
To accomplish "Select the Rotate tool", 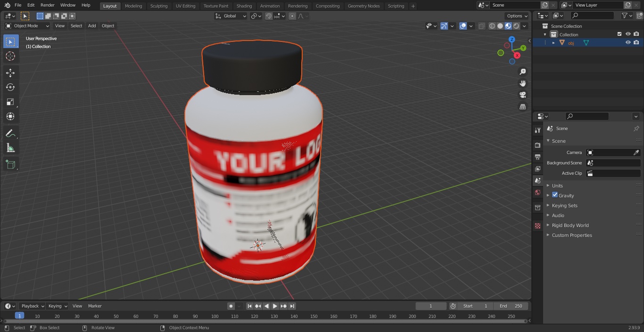I will [x=10, y=87].
